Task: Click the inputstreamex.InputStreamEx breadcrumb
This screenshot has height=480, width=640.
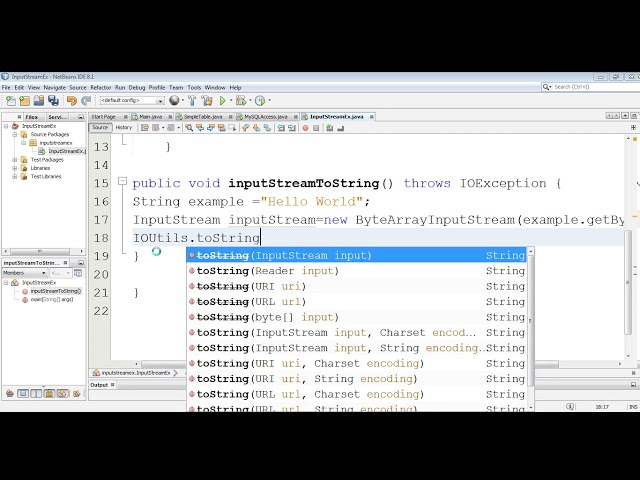Action: tap(135, 373)
